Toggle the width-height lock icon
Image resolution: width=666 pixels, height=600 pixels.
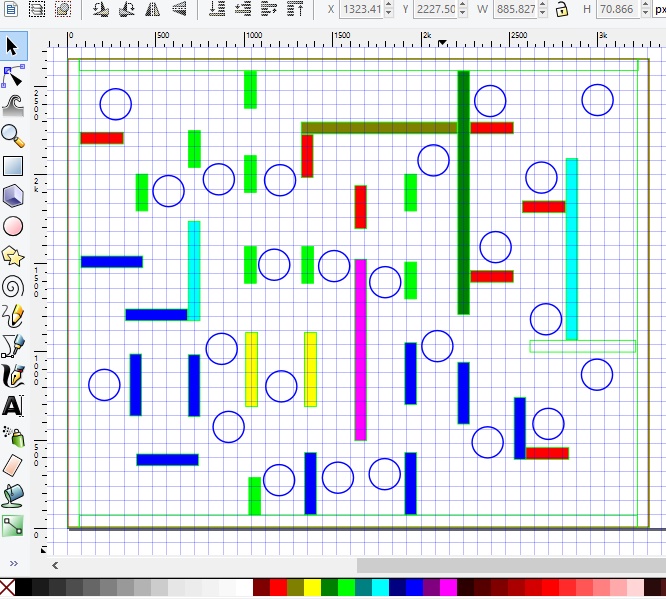click(x=562, y=9)
